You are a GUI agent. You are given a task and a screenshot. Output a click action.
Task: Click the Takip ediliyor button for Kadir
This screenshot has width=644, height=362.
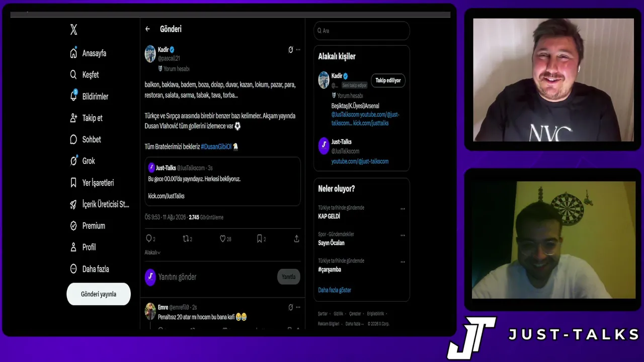[x=388, y=80]
